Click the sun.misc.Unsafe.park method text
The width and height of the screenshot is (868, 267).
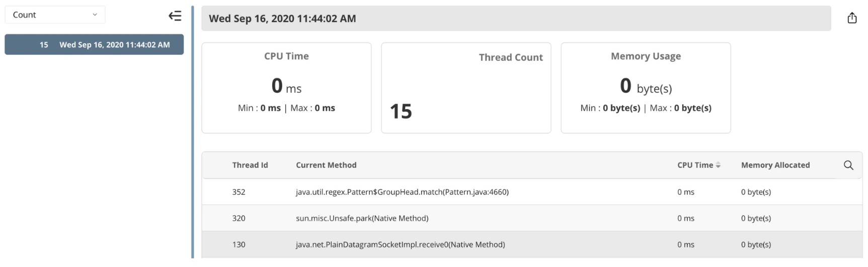362,218
